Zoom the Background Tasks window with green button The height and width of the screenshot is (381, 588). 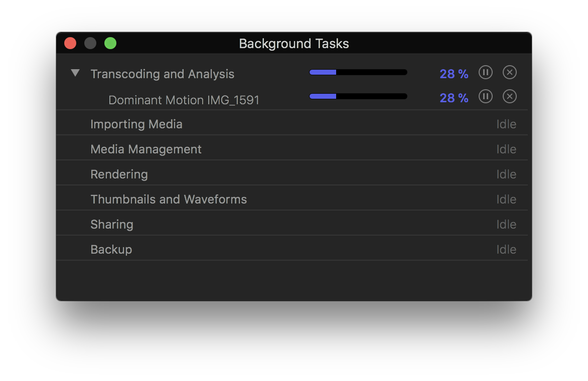(110, 44)
